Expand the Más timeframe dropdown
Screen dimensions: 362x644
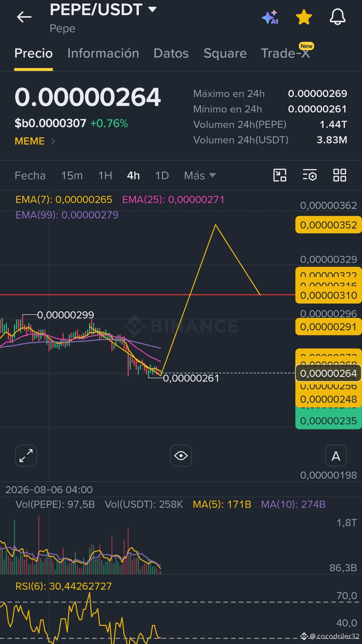coord(200,176)
